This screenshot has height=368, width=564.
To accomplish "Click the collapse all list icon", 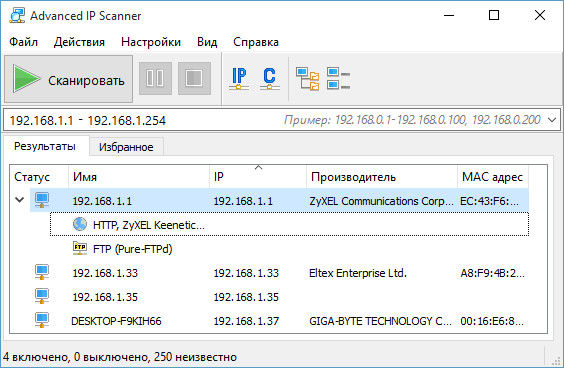I will click(x=338, y=78).
